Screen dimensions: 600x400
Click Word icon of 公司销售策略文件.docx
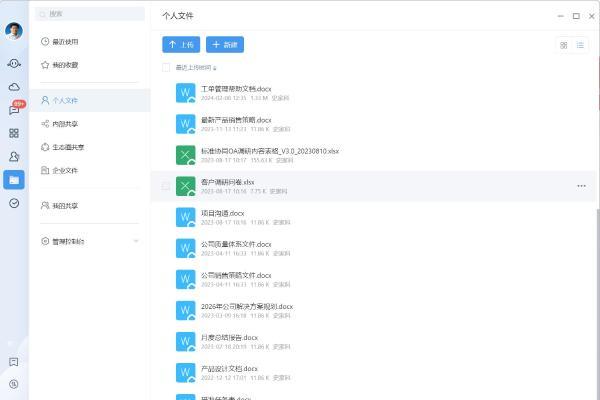tap(185, 279)
